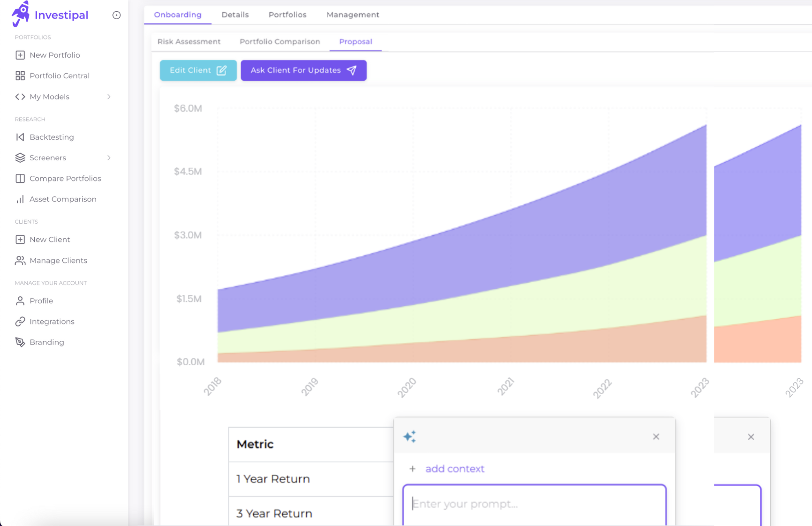Click inside the Enter your prompt field
Image resolution: width=812 pixels, height=526 pixels.
click(x=534, y=504)
